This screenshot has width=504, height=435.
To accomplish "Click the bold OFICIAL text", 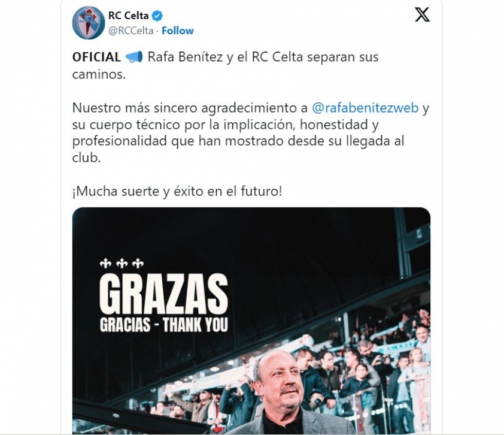I will 96,58.
